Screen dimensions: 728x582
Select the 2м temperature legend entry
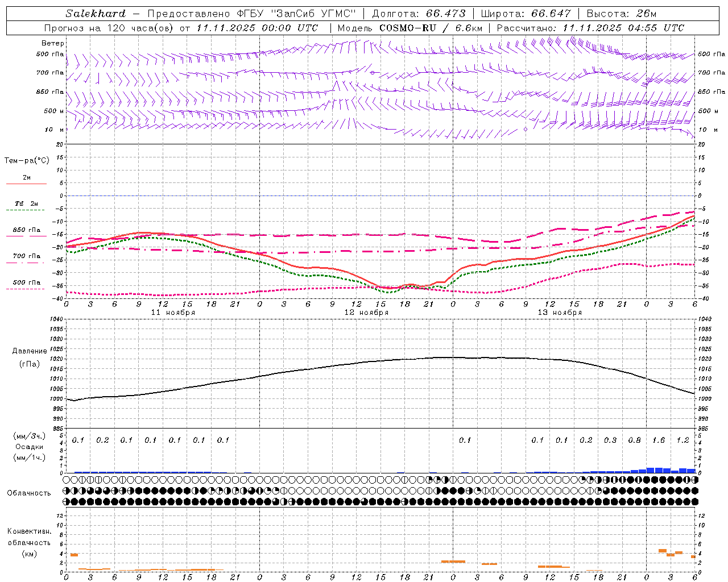[27, 178]
